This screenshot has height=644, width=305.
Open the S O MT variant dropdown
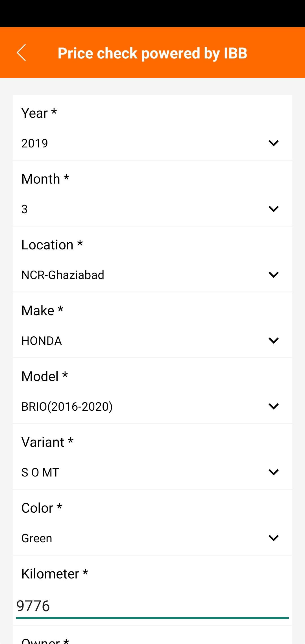pos(152,472)
